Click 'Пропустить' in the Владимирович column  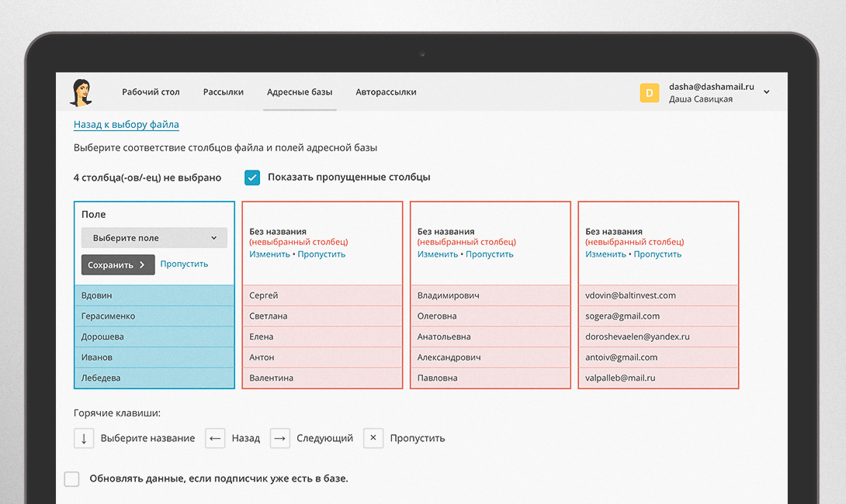[x=490, y=254]
